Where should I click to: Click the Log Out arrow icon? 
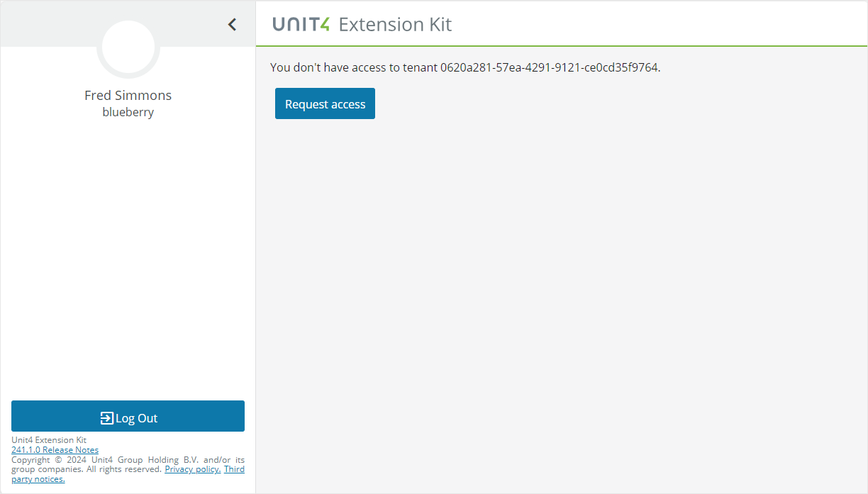pyautogui.click(x=106, y=418)
